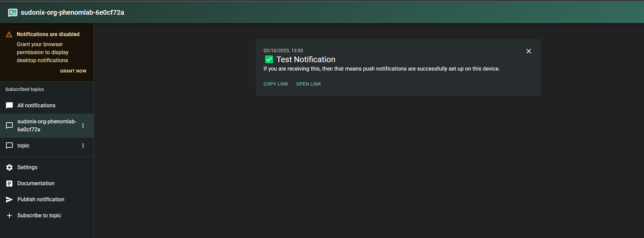This screenshot has height=238, width=644.
Task: Click the Documentation page icon
Action: point(9,184)
